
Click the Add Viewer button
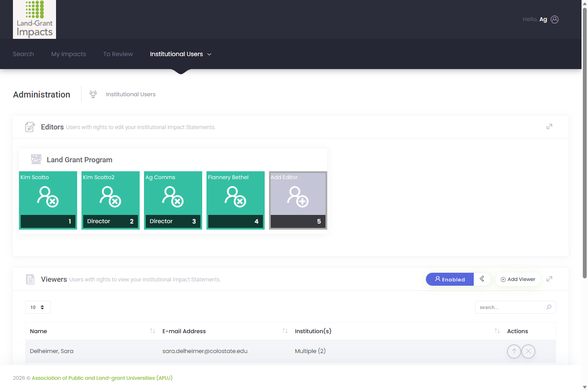tap(518, 279)
